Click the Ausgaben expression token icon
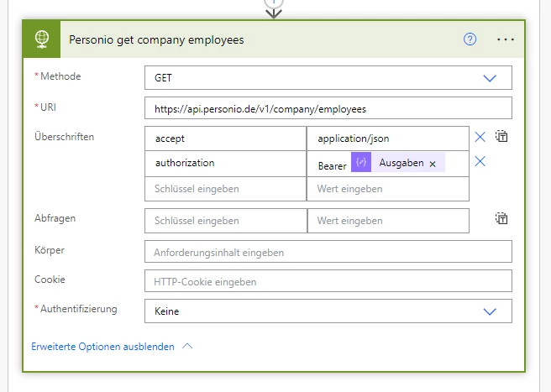The width and height of the screenshot is (551, 392). click(x=361, y=162)
